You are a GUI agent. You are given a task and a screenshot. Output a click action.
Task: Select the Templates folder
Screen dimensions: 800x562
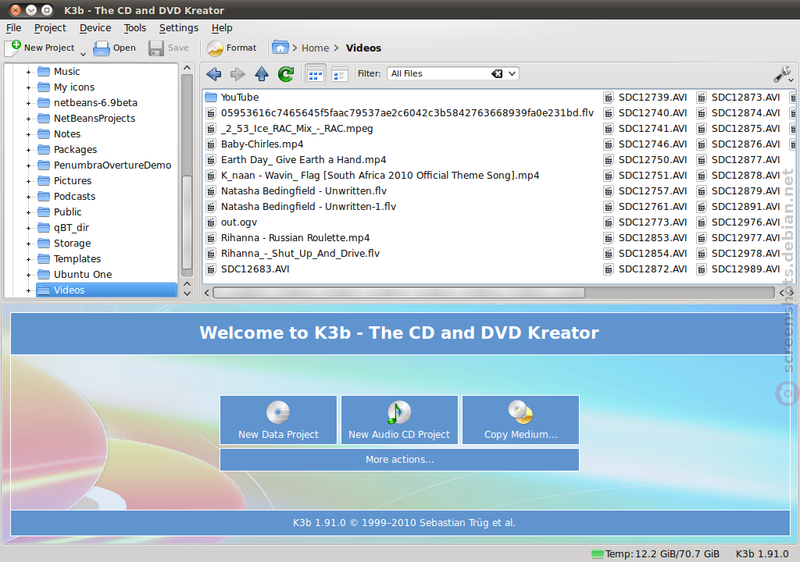77,259
